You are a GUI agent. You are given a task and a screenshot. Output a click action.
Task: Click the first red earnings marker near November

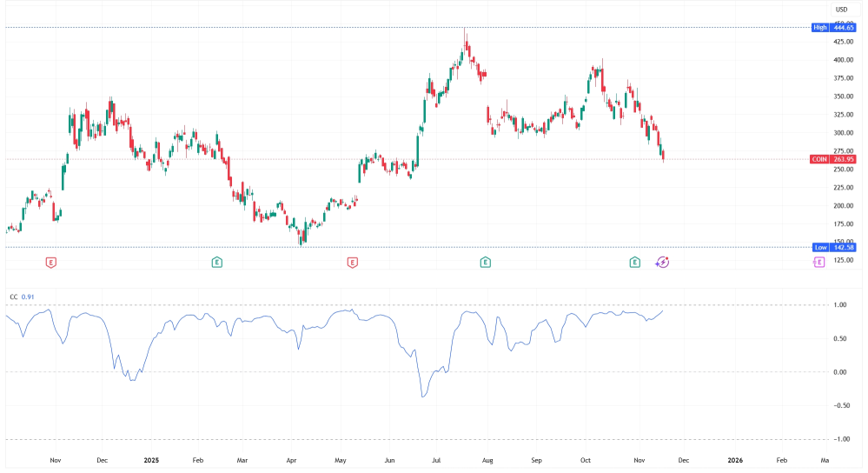coord(51,262)
